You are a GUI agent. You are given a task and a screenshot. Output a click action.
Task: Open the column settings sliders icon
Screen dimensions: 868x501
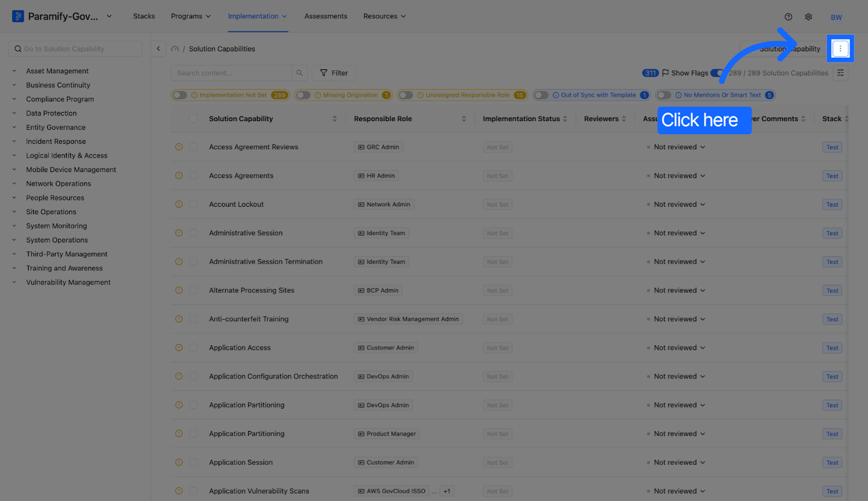(x=840, y=73)
